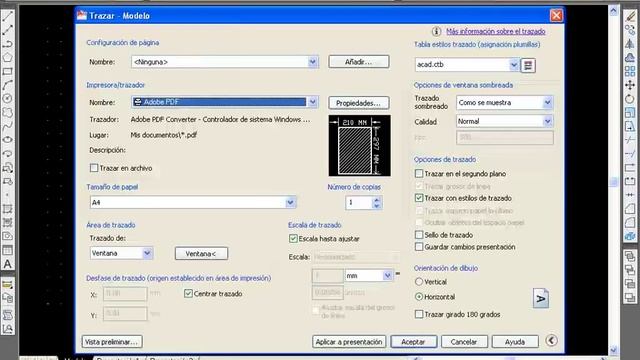Select the Chamfer tool
Image resolution: width=640 pixels, height=360 pixels.
tap(630, 209)
